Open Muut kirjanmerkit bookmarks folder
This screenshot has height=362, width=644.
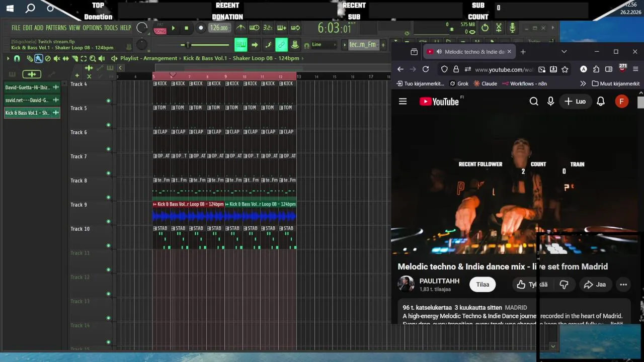616,83
